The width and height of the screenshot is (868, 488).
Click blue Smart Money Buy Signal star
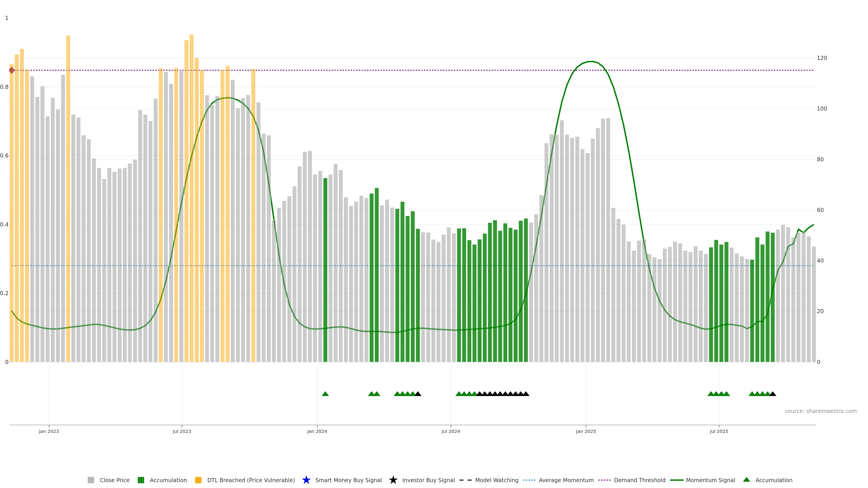point(306,480)
